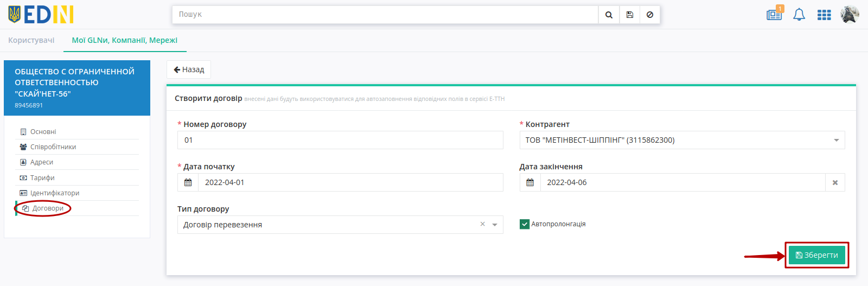Expand the Тип договору dropdown arrow
868x286 pixels.
tap(495, 225)
